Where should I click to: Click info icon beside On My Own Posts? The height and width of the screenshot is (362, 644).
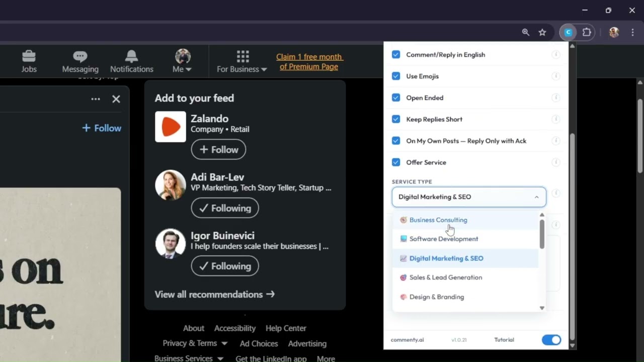[x=556, y=141]
